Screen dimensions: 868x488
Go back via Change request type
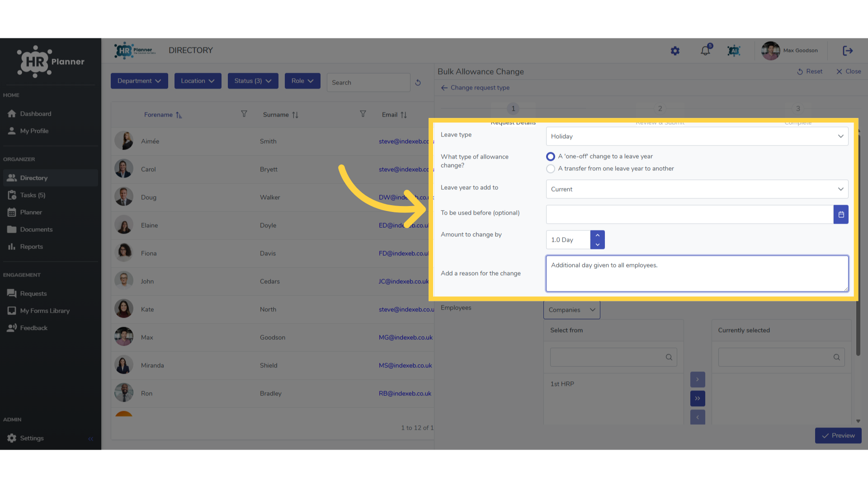(x=475, y=88)
